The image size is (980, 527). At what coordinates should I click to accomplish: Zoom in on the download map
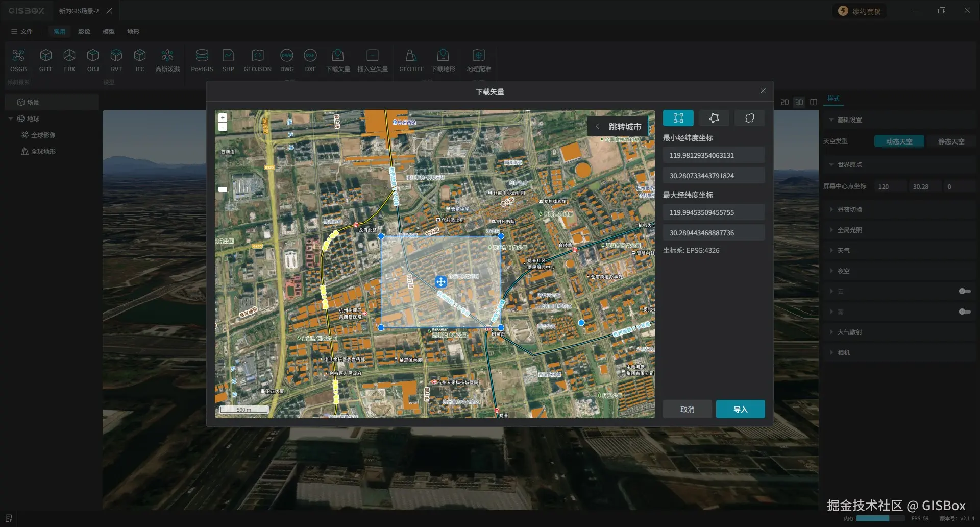pos(223,118)
